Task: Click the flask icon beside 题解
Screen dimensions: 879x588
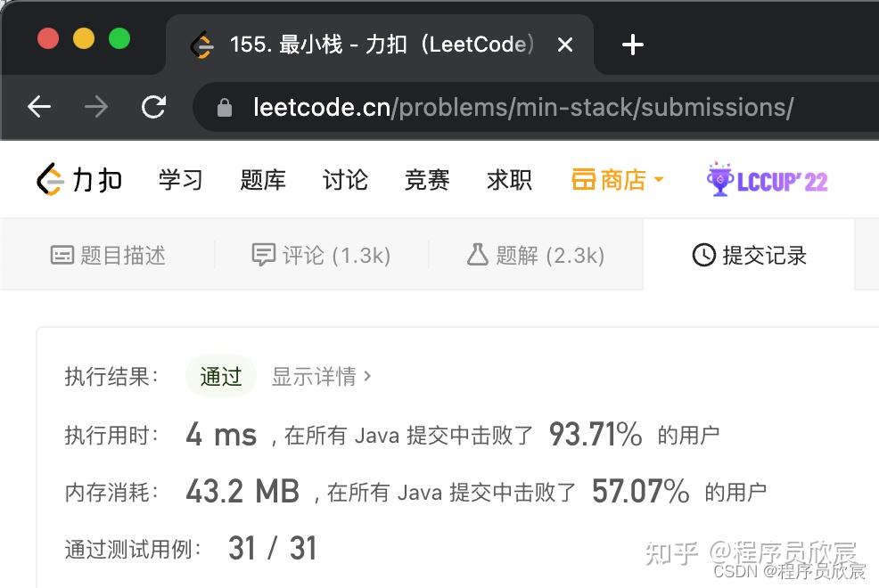Action: pos(478,255)
